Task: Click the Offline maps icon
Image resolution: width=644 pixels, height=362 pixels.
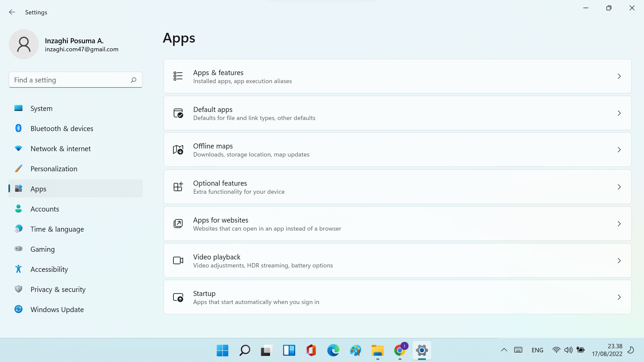Action: (178, 150)
